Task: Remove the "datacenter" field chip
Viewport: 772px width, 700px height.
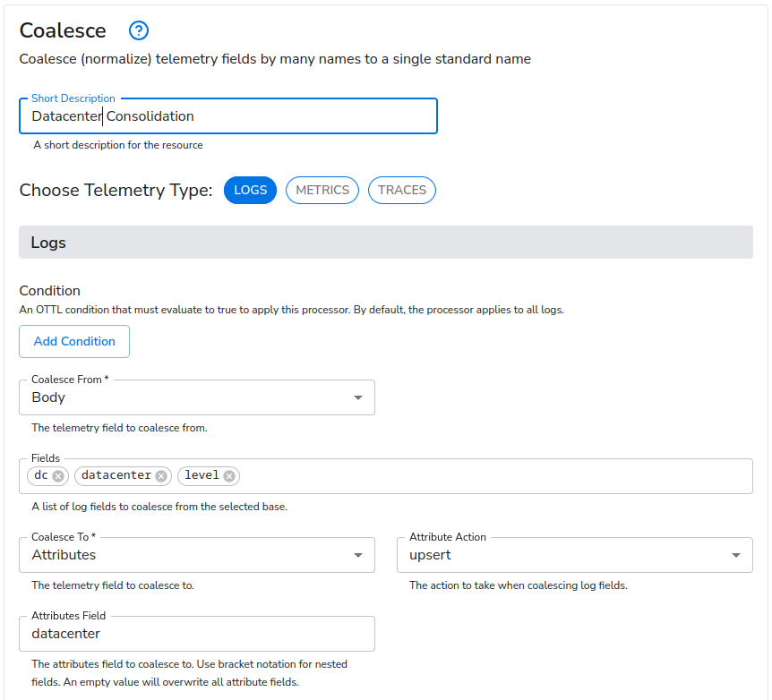Action: 160,475
